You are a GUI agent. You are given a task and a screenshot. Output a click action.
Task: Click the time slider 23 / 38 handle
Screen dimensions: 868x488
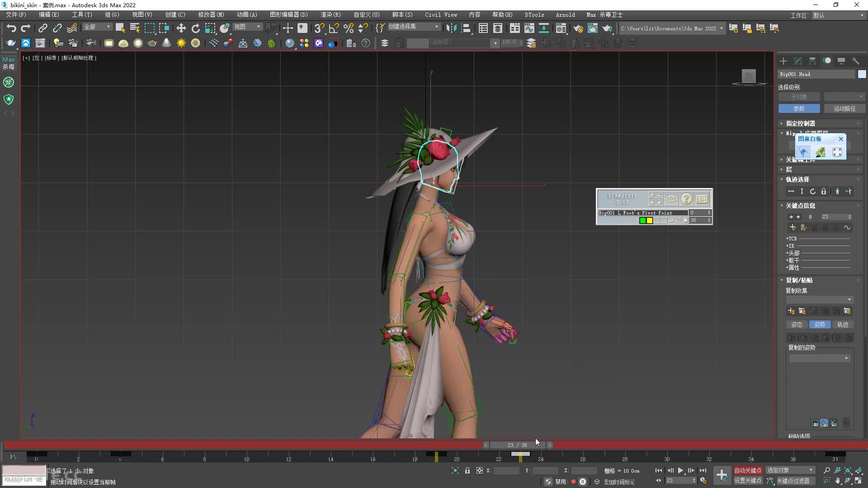click(518, 445)
